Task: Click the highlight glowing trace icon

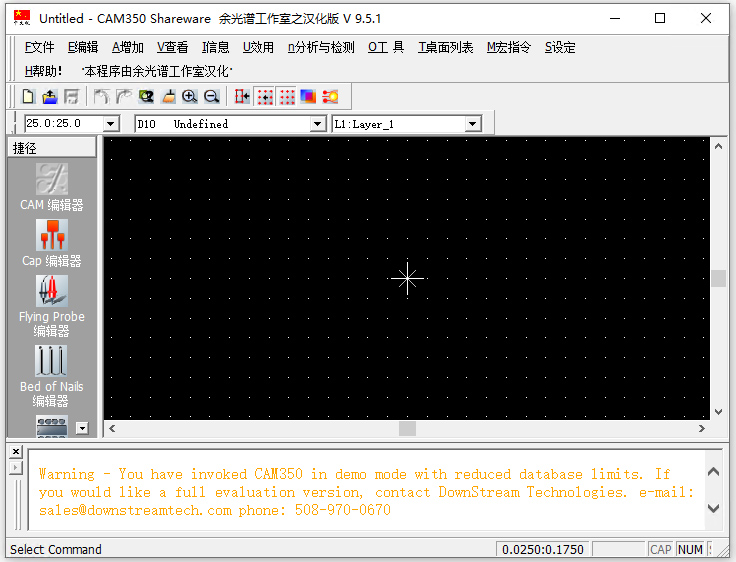Action: click(330, 97)
